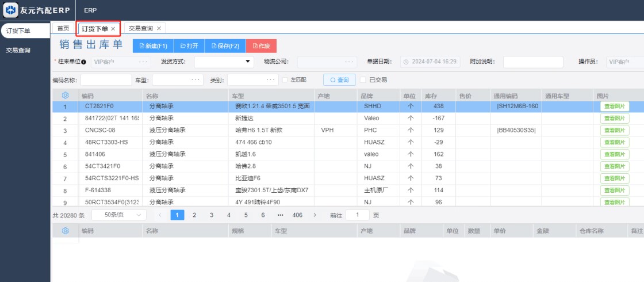The height and width of the screenshot is (282, 644).
Task: Close the 交易查询 tab with its X
Action: (x=159, y=28)
